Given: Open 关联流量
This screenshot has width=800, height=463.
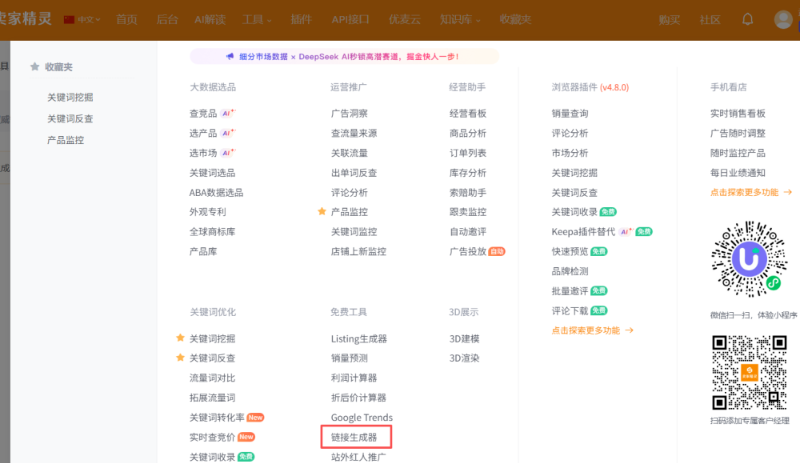Looking at the screenshot, I should click(349, 153).
